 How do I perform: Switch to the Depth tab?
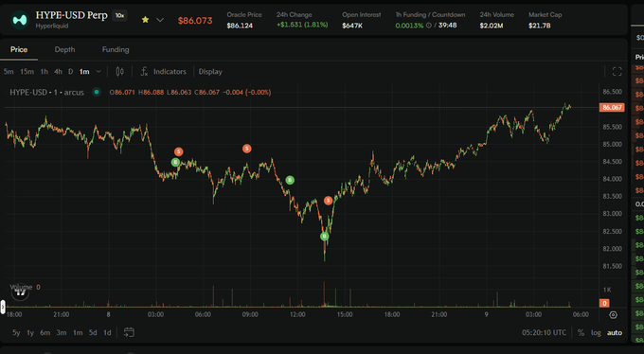coord(65,49)
